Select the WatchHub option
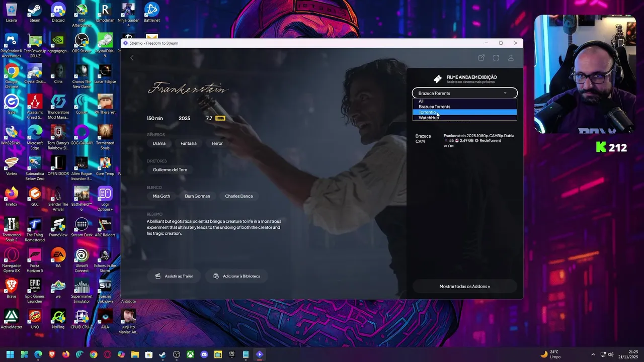The image size is (644, 362). coord(464,118)
